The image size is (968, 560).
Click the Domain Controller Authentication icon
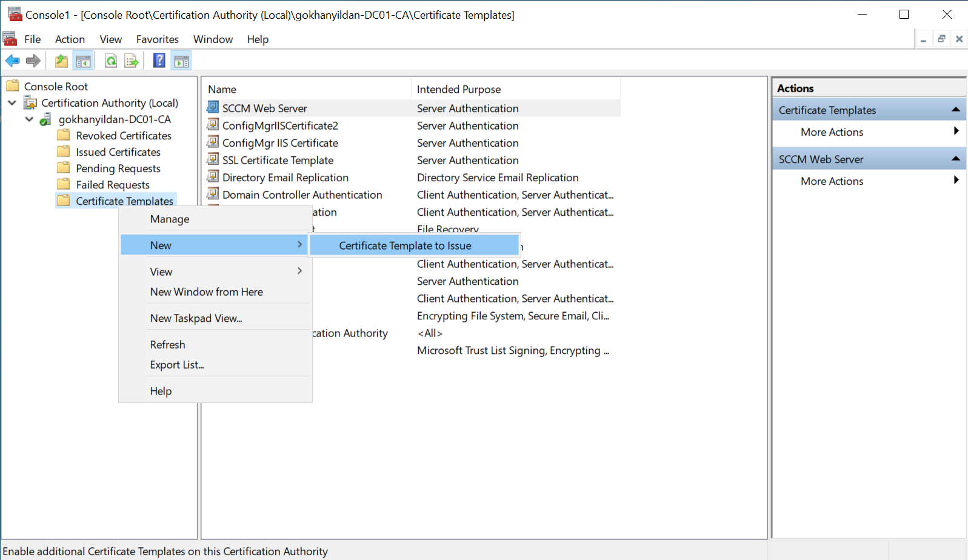213,193
